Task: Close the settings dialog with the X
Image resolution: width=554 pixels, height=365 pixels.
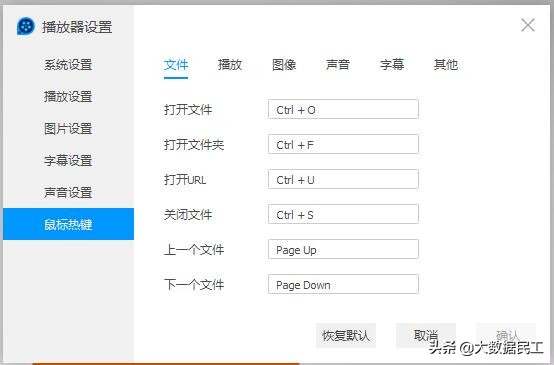Action: [528, 25]
